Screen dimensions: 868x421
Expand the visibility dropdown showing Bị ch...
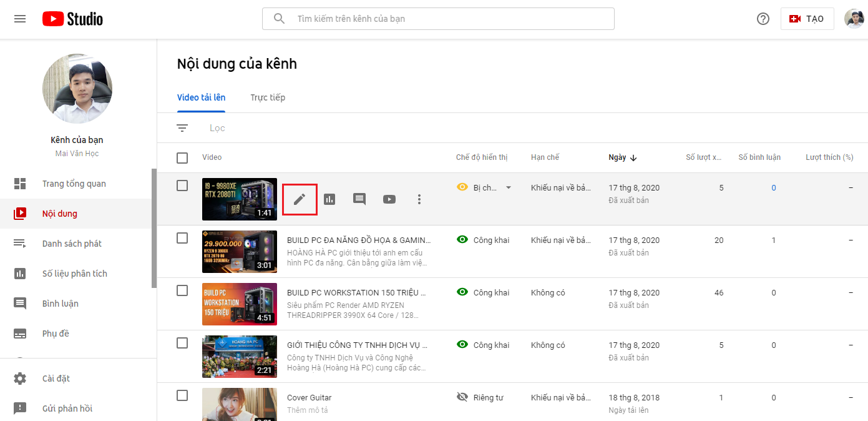(x=509, y=187)
